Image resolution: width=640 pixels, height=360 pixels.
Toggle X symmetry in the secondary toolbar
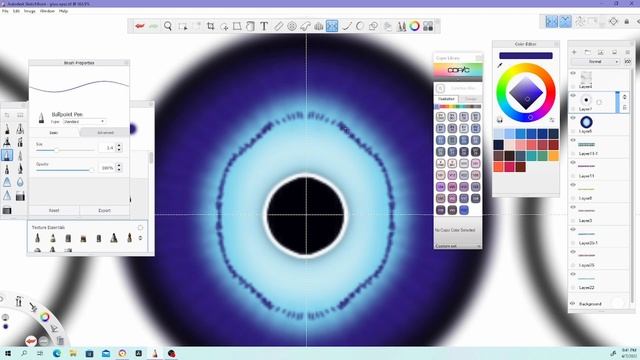(551, 21)
